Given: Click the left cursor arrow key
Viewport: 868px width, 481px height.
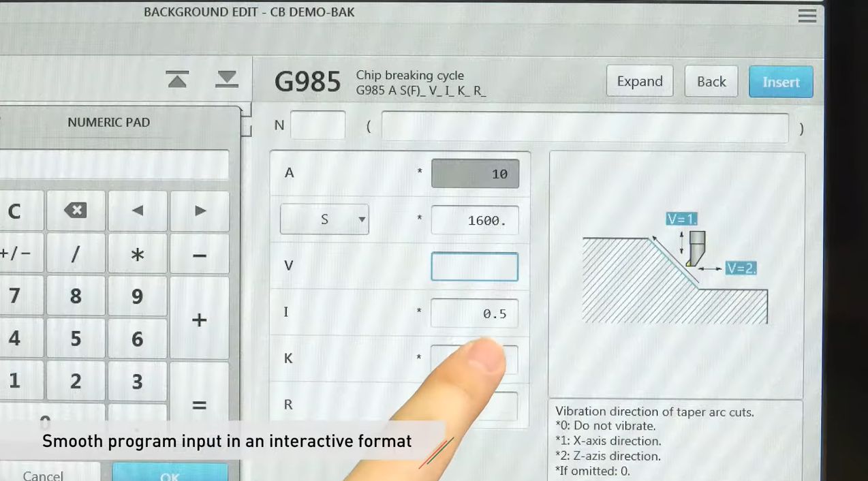Looking at the screenshot, I should pyautogui.click(x=137, y=211).
